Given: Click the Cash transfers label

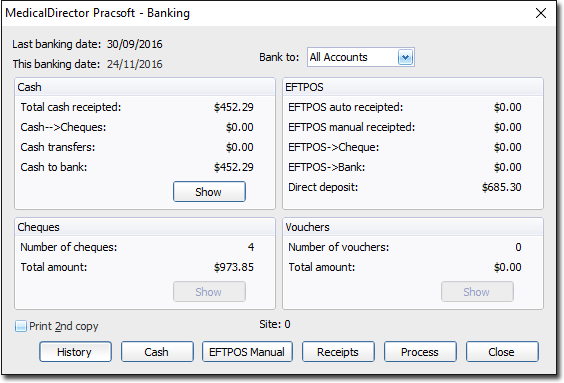Looking at the screenshot, I should [x=58, y=147].
